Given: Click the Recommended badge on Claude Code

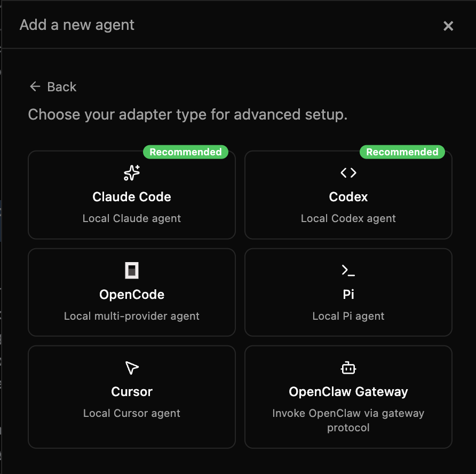Looking at the screenshot, I should click(x=186, y=152).
